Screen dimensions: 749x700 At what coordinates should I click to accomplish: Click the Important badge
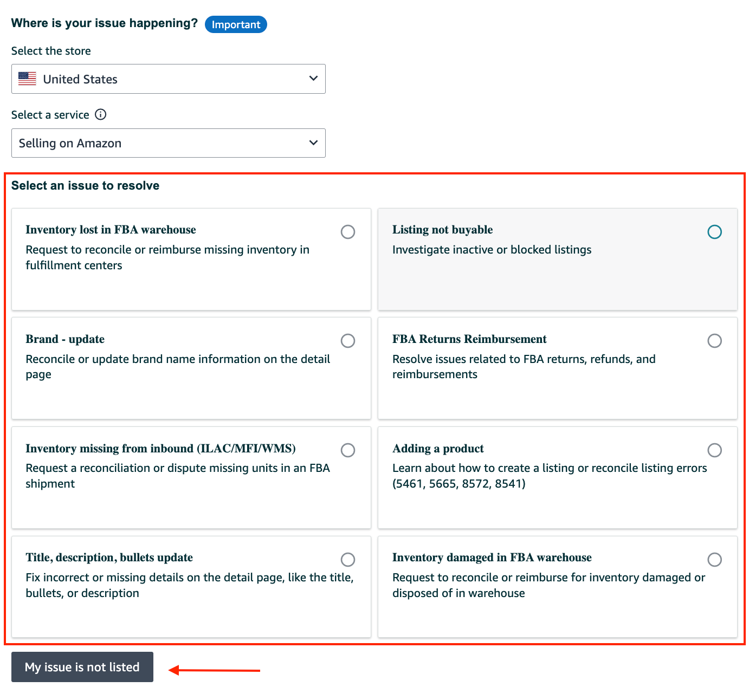236,24
